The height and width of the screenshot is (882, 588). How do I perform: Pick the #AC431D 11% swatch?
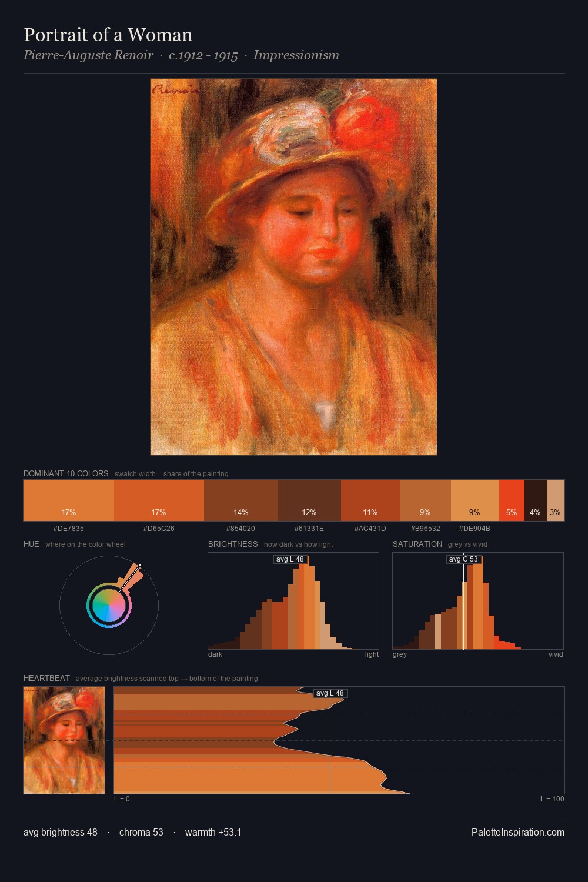(370, 500)
